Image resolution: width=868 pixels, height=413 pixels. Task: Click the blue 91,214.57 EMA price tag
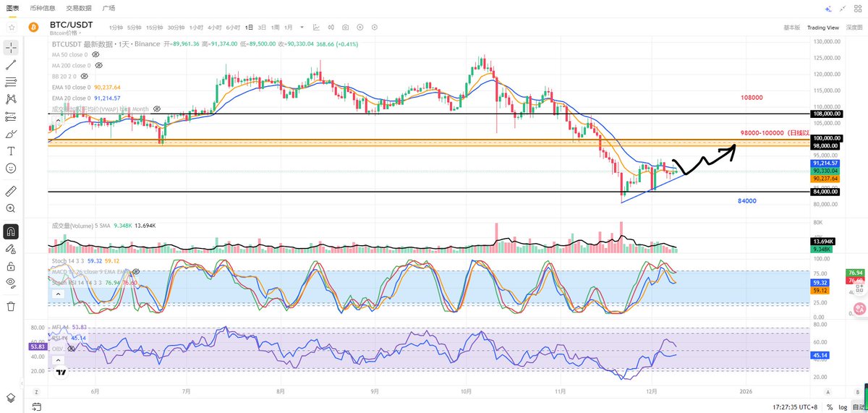(x=824, y=163)
